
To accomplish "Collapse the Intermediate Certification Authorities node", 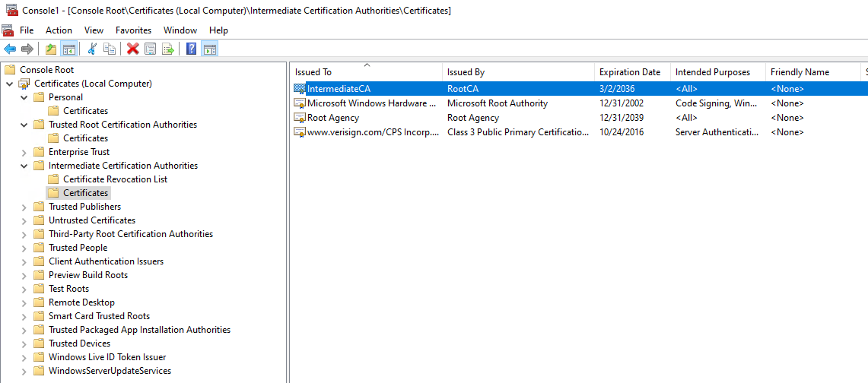I will tap(24, 166).
